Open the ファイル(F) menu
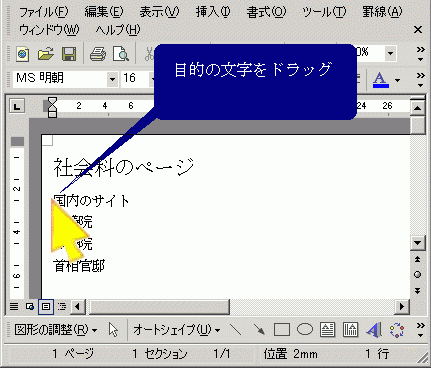Image resolution: width=431 pixels, height=368 pixels. [x=44, y=12]
